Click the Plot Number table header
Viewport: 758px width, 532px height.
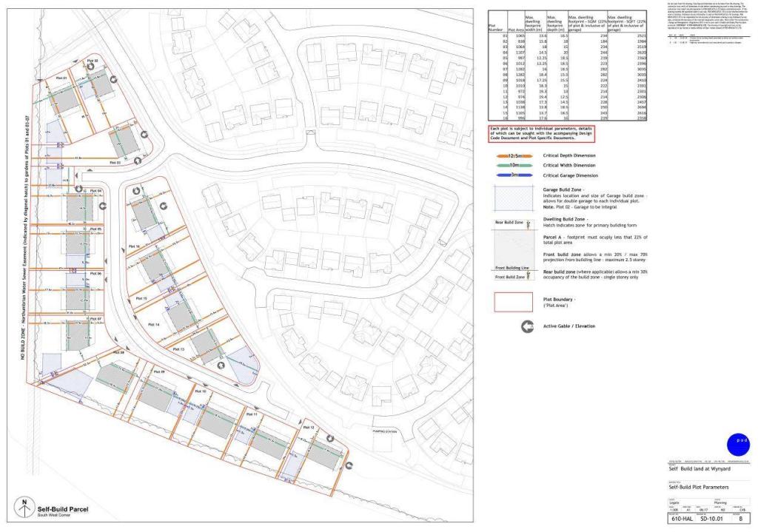pyautogui.click(x=496, y=26)
